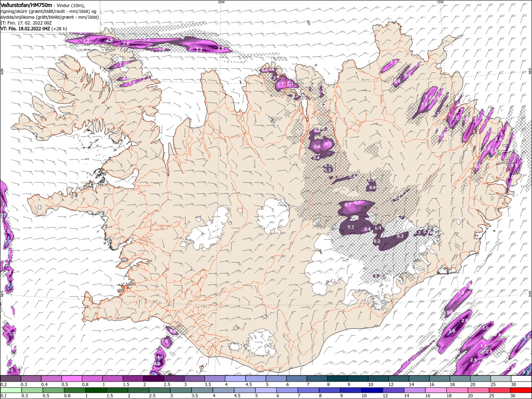
Task: Click the slydda/snjókoma line in the header
Action: coord(49,17)
